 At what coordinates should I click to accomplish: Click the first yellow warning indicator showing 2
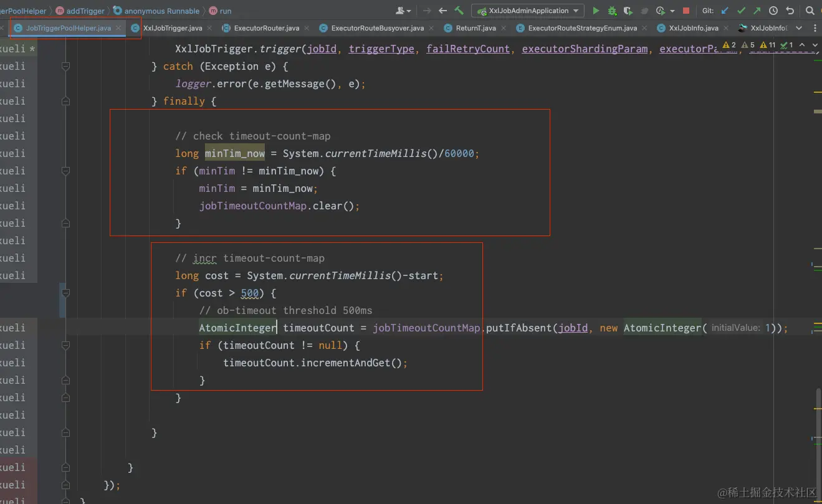(x=730, y=45)
